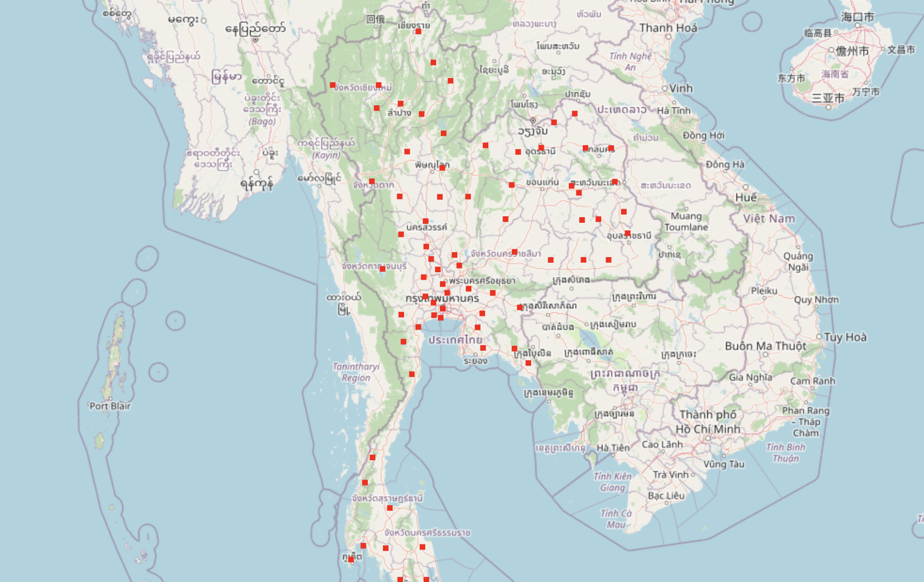Click the Thanh Hoá city label
This screenshot has height=582, width=924.
(668, 28)
